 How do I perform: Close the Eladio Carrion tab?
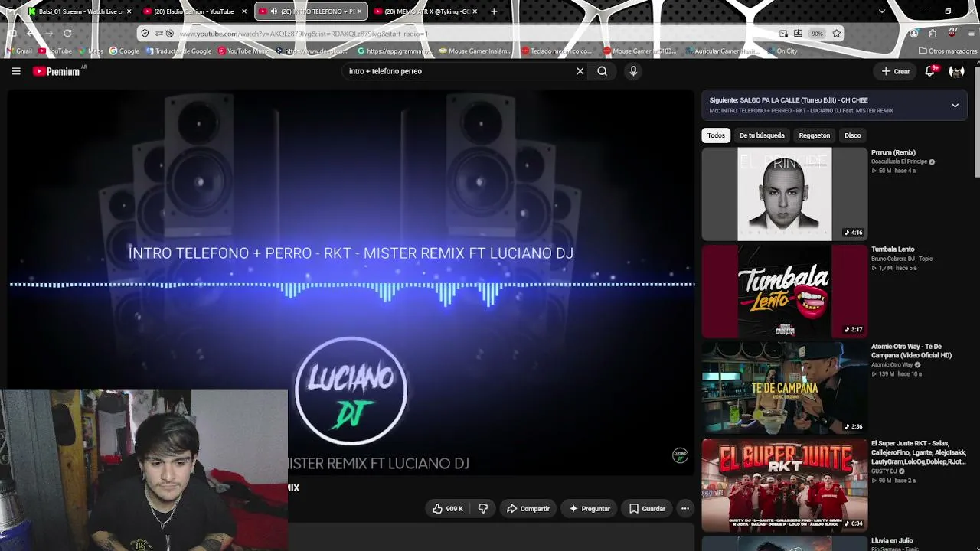tap(244, 11)
